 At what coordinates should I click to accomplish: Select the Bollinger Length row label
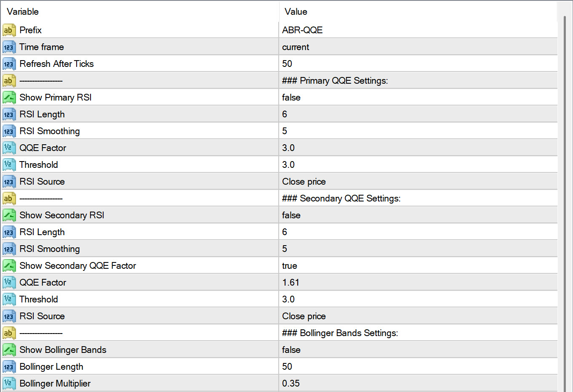[51, 366]
